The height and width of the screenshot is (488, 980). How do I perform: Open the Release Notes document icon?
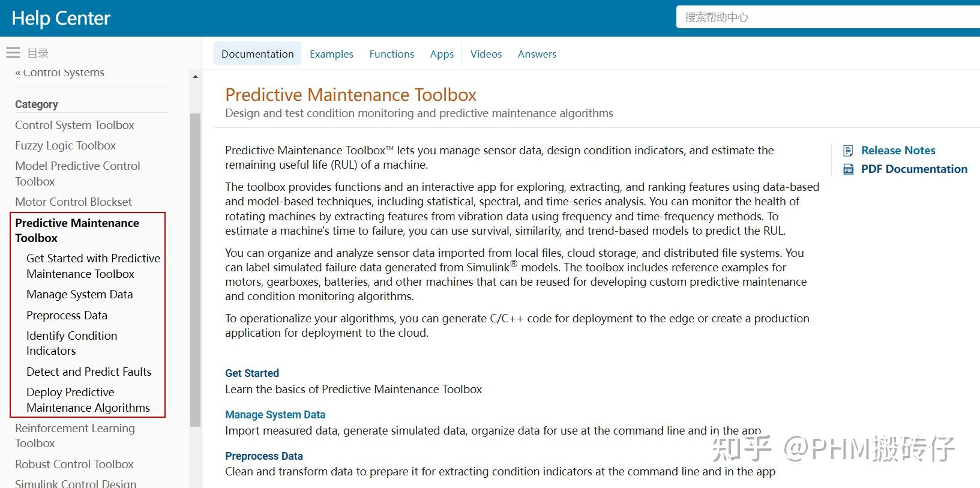[x=848, y=151]
